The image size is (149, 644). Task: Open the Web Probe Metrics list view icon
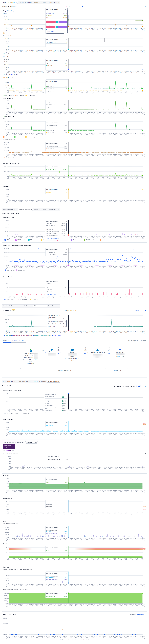click(146, 6)
